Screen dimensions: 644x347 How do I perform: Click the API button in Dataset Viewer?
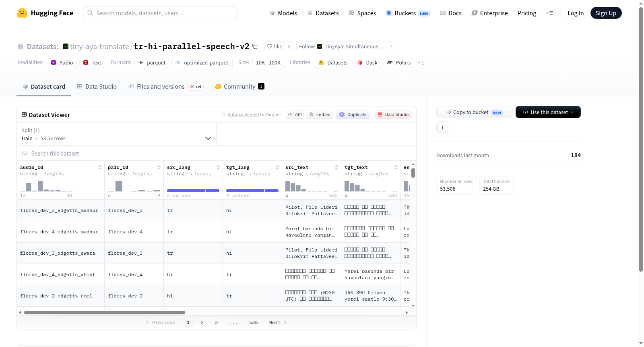(x=295, y=114)
